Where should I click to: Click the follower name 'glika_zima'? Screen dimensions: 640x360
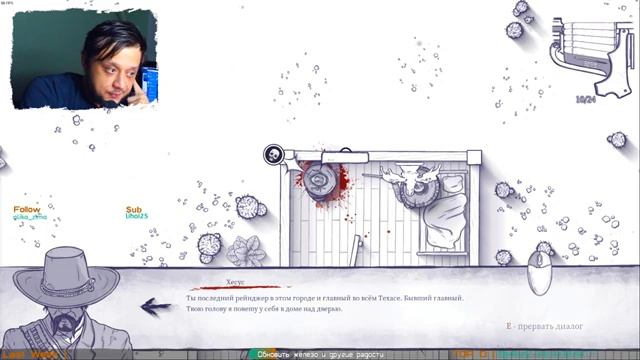[x=30, y=217]
